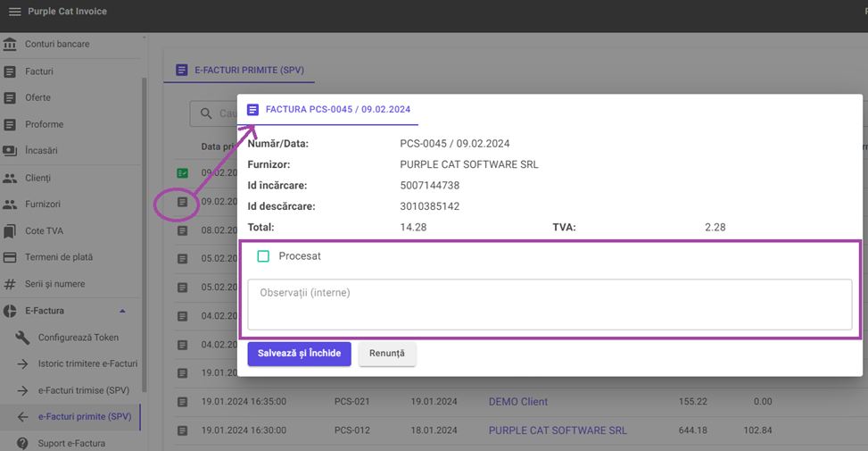Viewport: 868px width, 451px height.
Task: Open Proforme from the sidebar
Action: point(45,124)
